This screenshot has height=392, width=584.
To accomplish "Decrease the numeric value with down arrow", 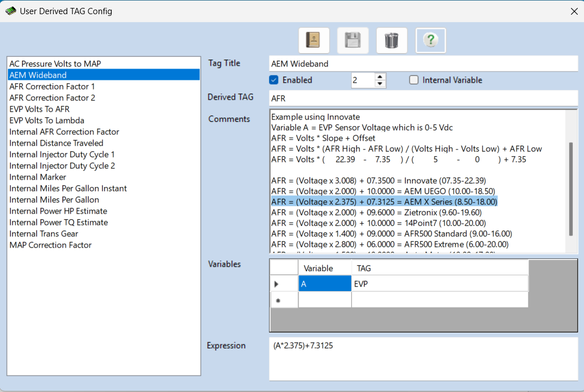I will [x=380, y=84].
